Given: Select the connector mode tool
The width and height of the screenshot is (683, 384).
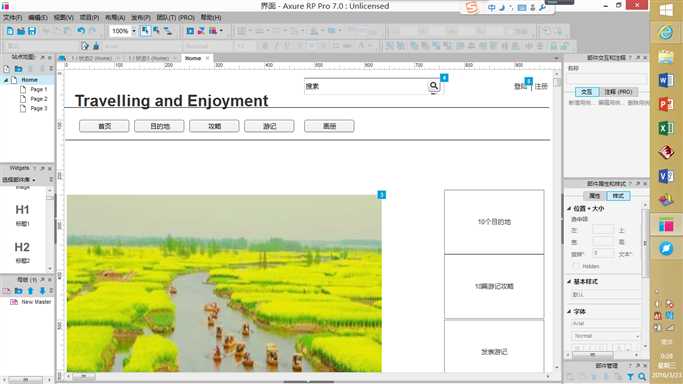Looking at the screenshot, I should 167,31.
